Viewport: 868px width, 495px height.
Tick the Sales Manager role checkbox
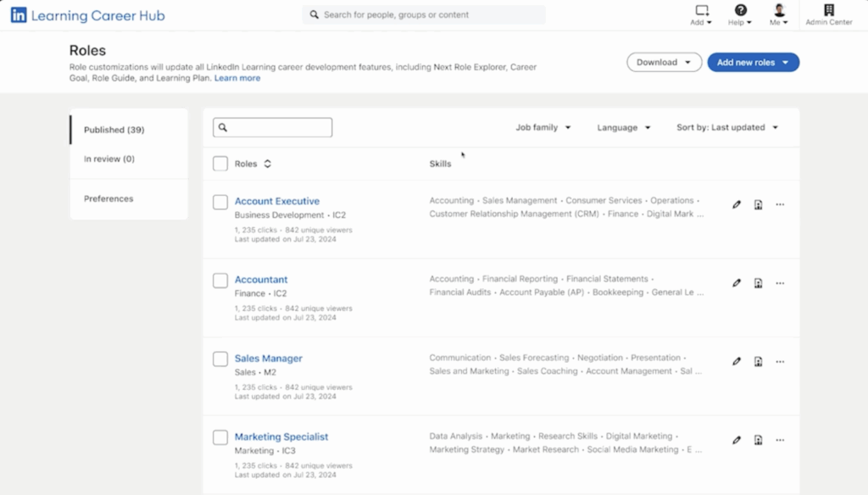220,359
